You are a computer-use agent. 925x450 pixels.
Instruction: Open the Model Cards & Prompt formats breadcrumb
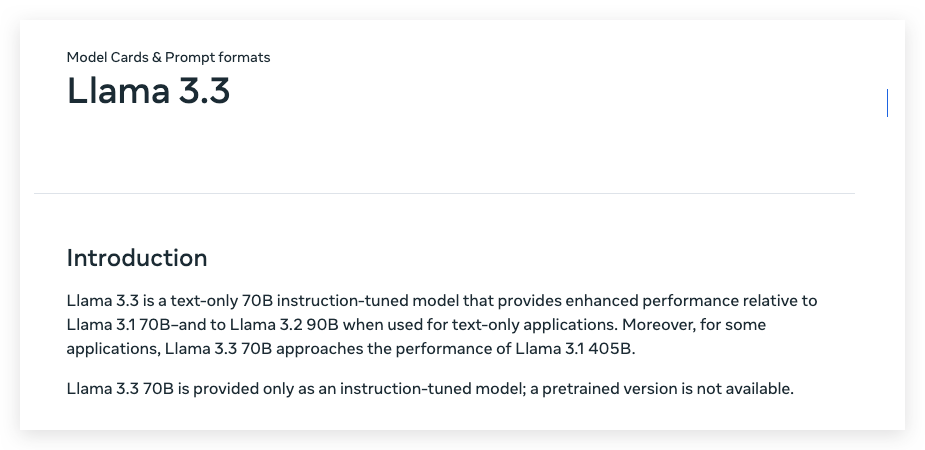click(168, 57)
